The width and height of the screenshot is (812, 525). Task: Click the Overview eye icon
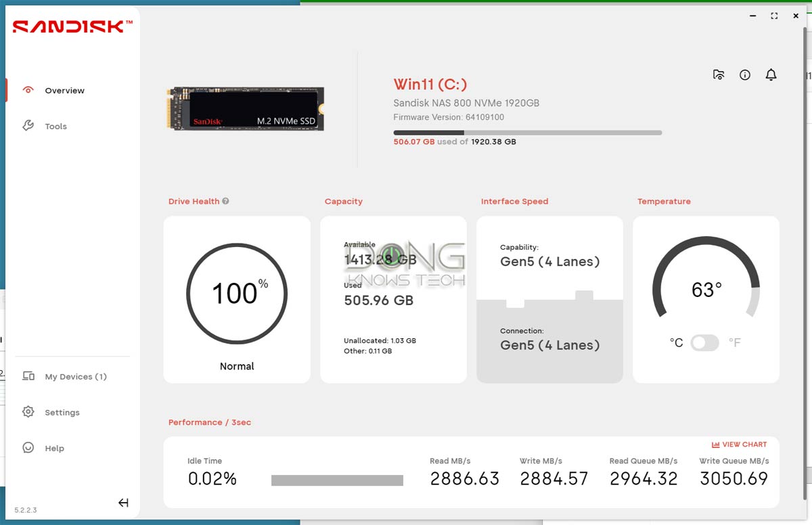point(28,90)
